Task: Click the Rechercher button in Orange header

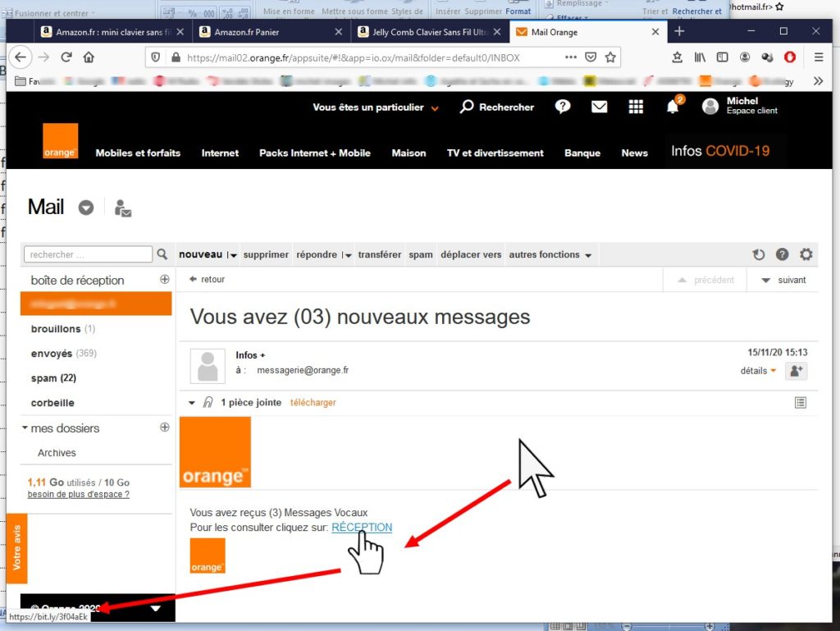Action: point(497,107)
